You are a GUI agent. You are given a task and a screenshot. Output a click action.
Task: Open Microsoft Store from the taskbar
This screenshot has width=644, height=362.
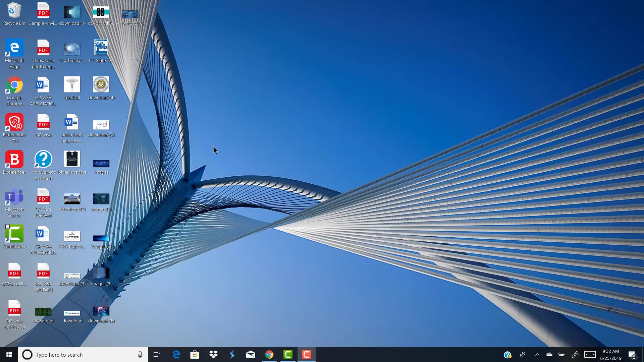[x=195, y=354]
